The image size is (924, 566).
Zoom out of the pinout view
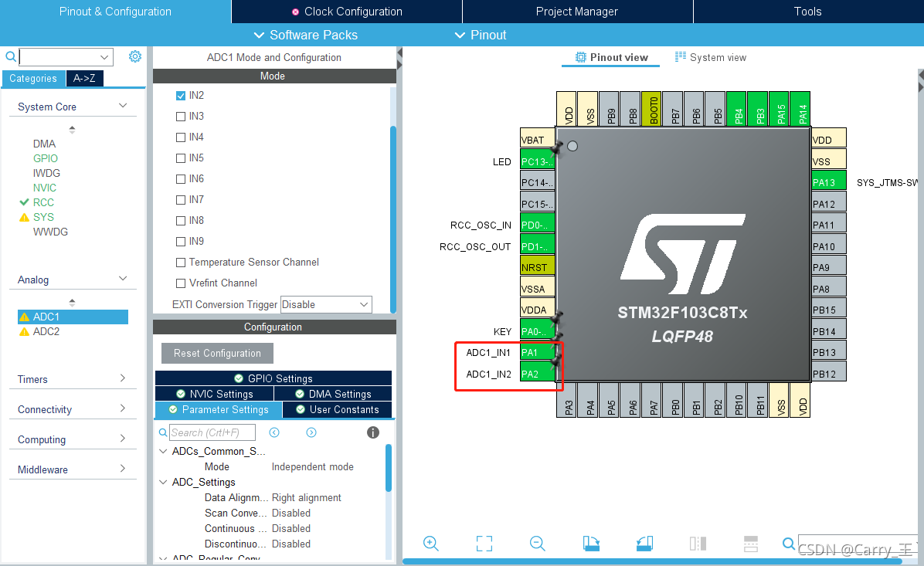(x=538, y=543)
